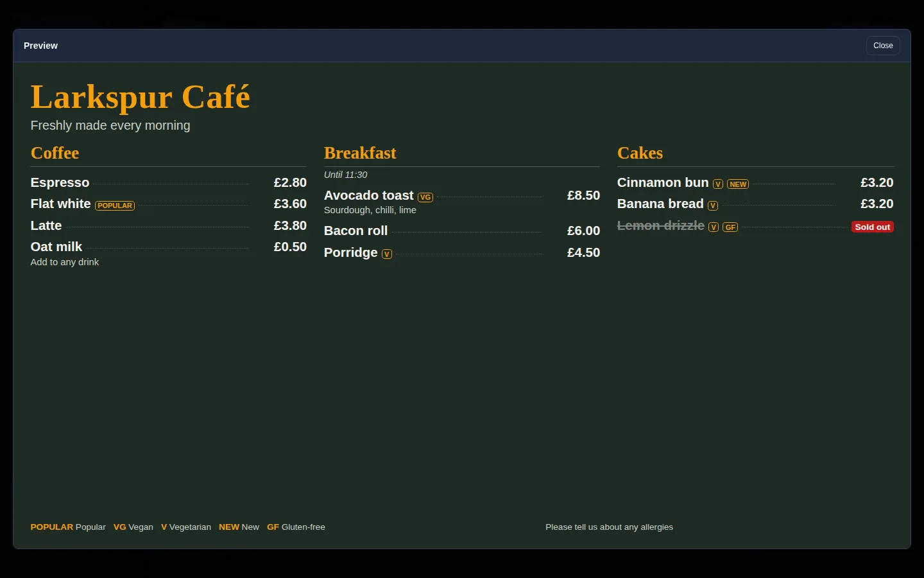The image size is (924, 578).
Task: Click the GF badge next to Lemon drizzle
Action: click(x=730, y=227)
